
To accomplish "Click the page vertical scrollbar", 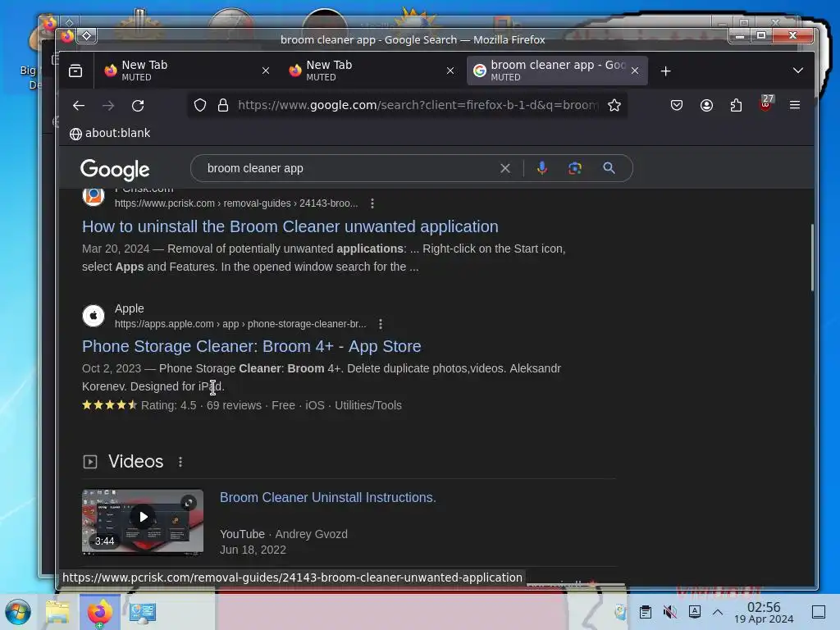I will 812,257.
